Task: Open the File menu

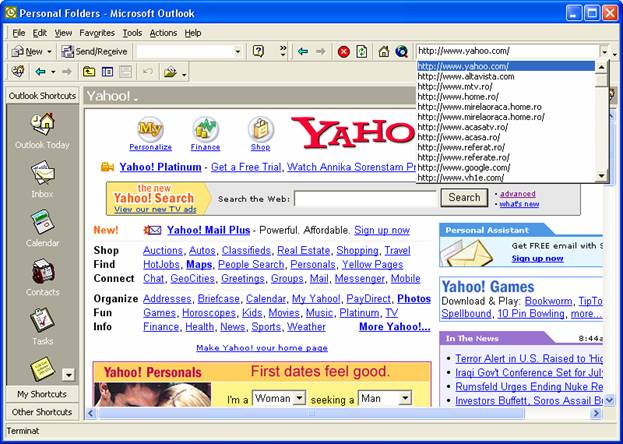Action: coord(19,33)
